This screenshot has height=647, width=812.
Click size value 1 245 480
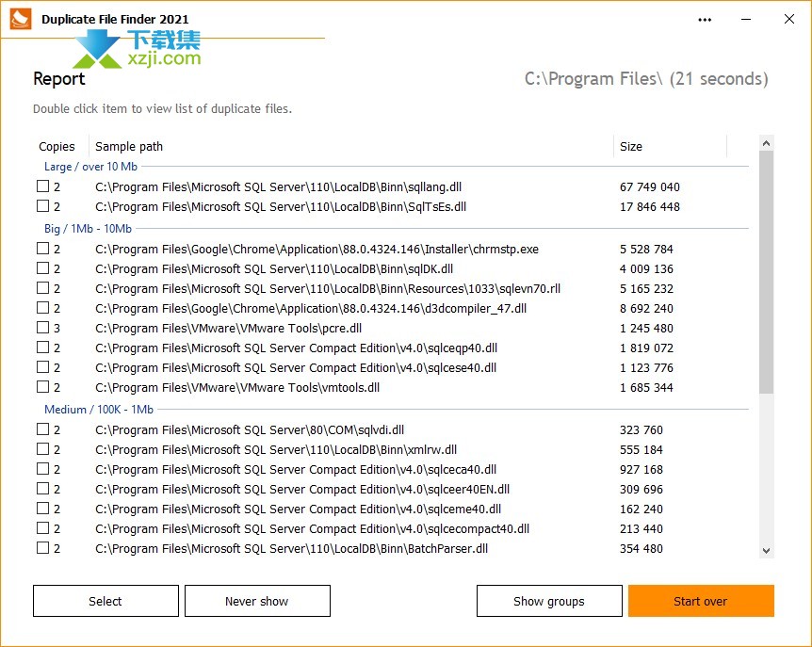(646, 328)
